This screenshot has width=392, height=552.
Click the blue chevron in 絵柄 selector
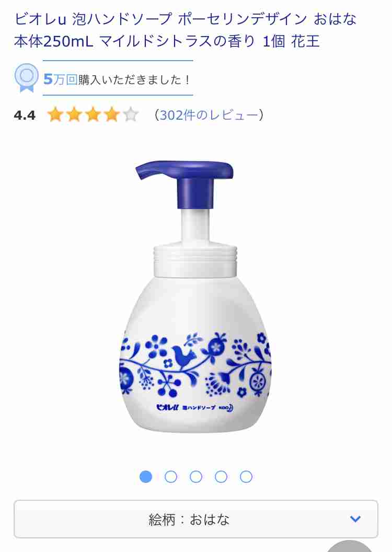[x=355, y=519]
